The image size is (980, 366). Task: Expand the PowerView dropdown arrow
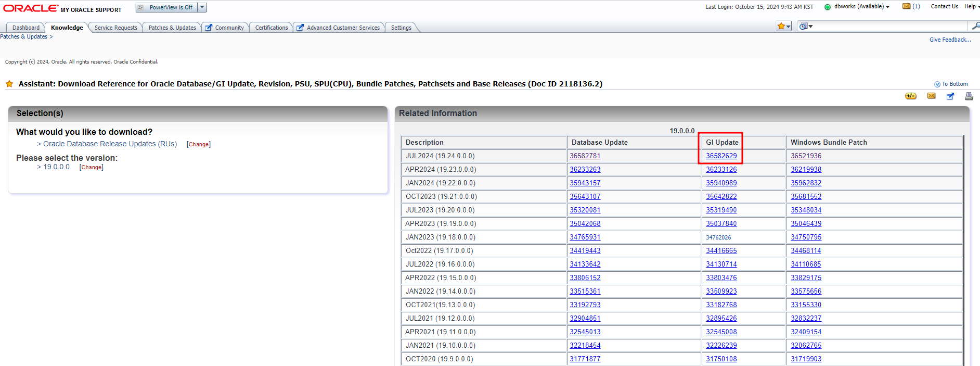202,7
